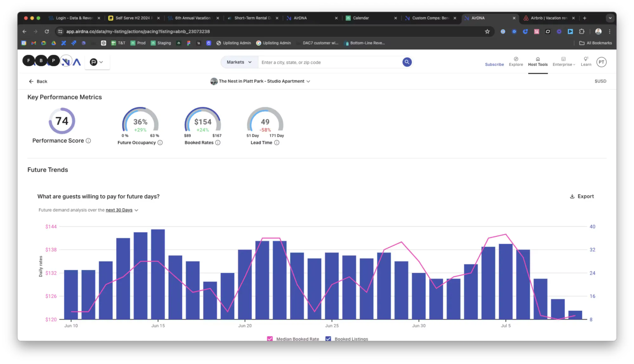This screenshot has width=634, height=364.
Task: Bookmark this page with the star icon
Action: [487, 31]
